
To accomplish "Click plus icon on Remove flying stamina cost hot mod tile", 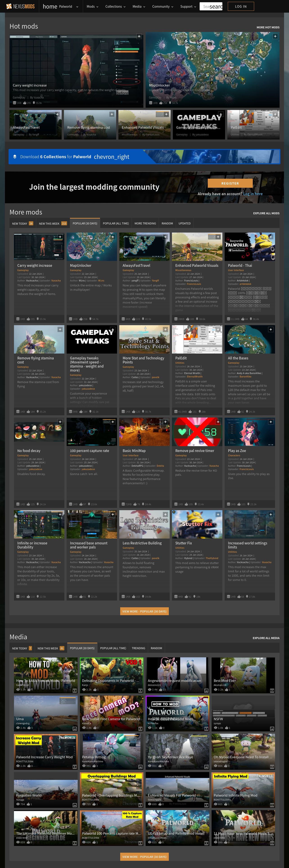I will (x=112, y=114).
